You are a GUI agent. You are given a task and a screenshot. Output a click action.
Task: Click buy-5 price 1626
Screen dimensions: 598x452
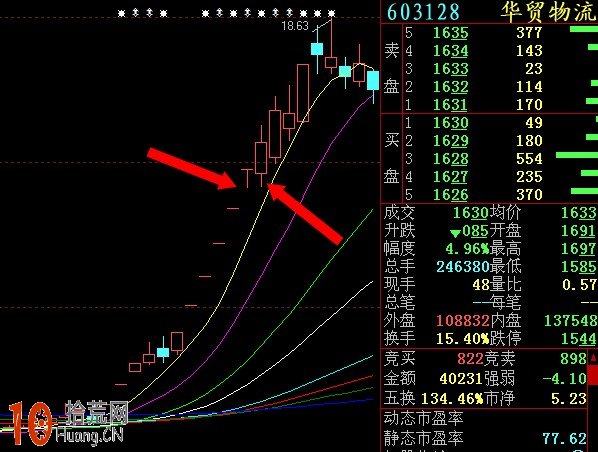tap(450, 195)
